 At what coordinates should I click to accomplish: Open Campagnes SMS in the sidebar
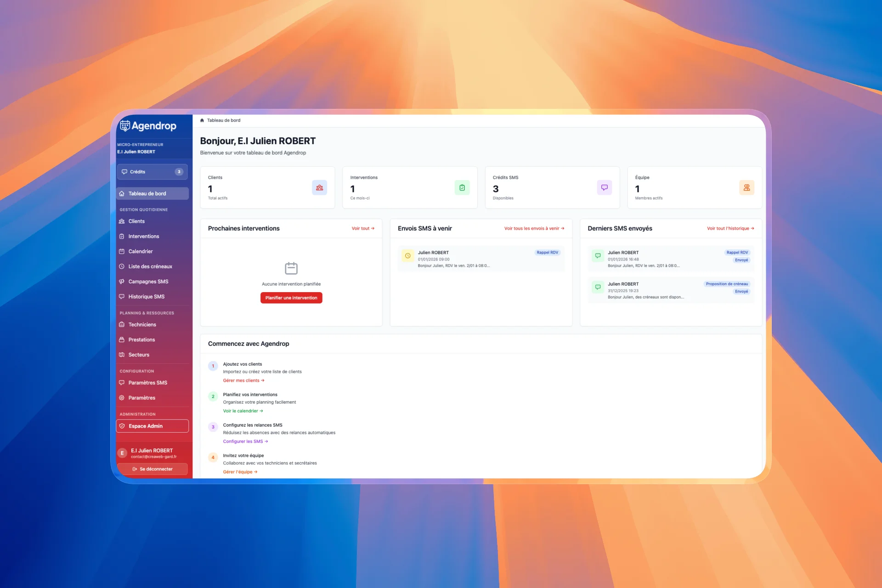[x=148, y=282]
